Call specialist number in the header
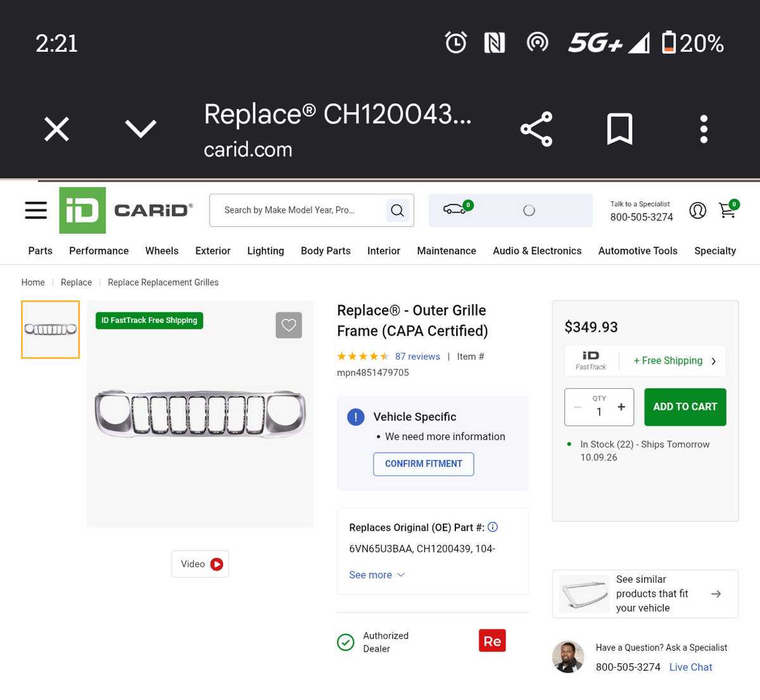760x700 pixels. (x=642, y=217)
